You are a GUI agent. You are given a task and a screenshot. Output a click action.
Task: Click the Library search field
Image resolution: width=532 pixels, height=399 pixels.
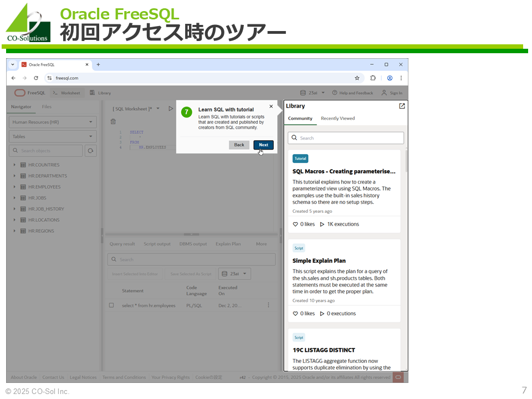click(x=346, y=138)
